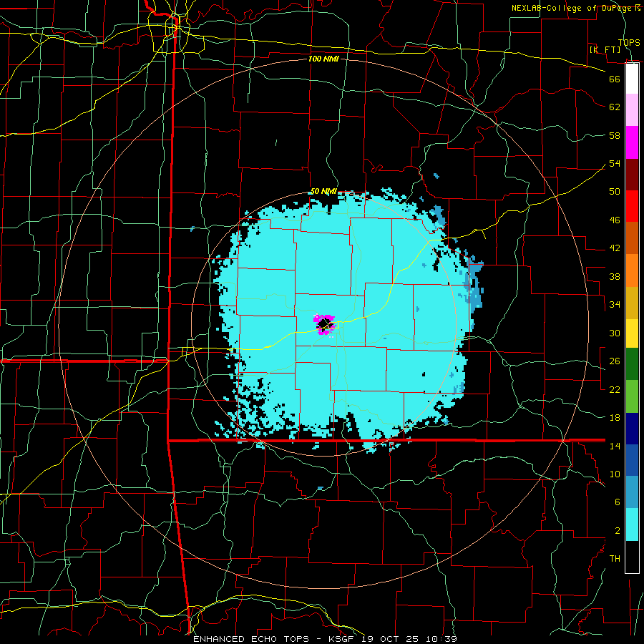The image size is (644, 644).
Task: Click the NEXLAB-College of DuPage credit text
Action: (572, 8)
